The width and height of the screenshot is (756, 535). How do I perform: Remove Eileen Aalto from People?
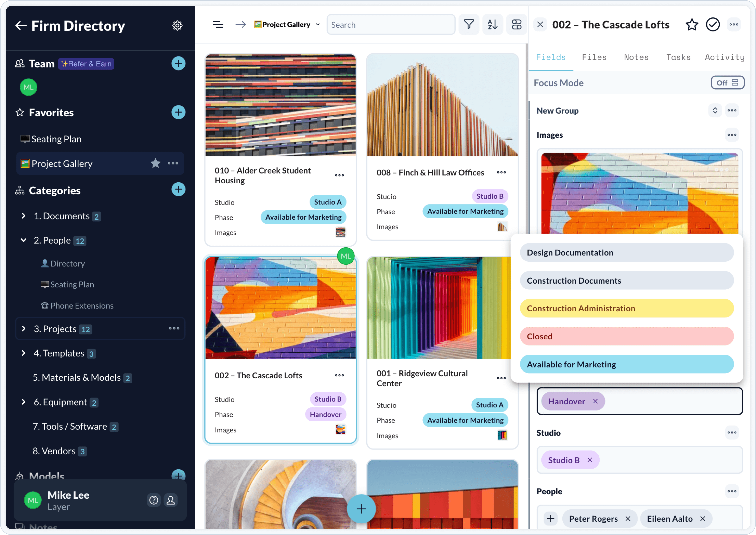click(x=703, y=519)
